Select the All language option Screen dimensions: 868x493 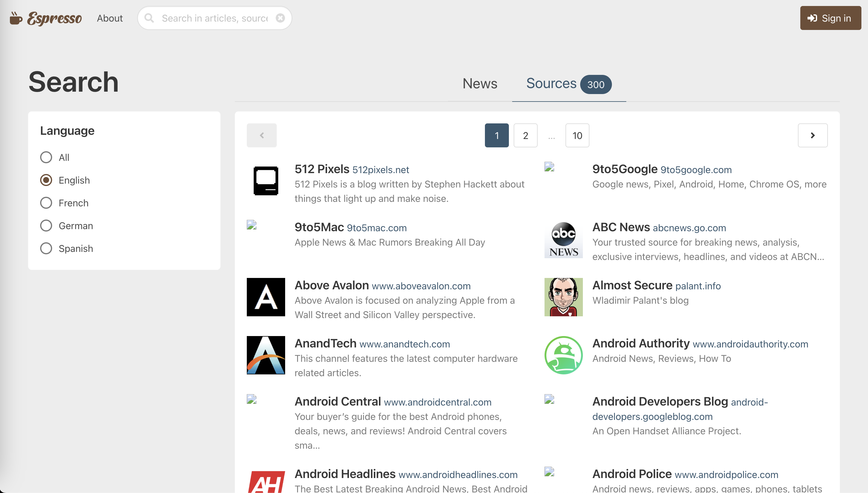coord(46,157)
